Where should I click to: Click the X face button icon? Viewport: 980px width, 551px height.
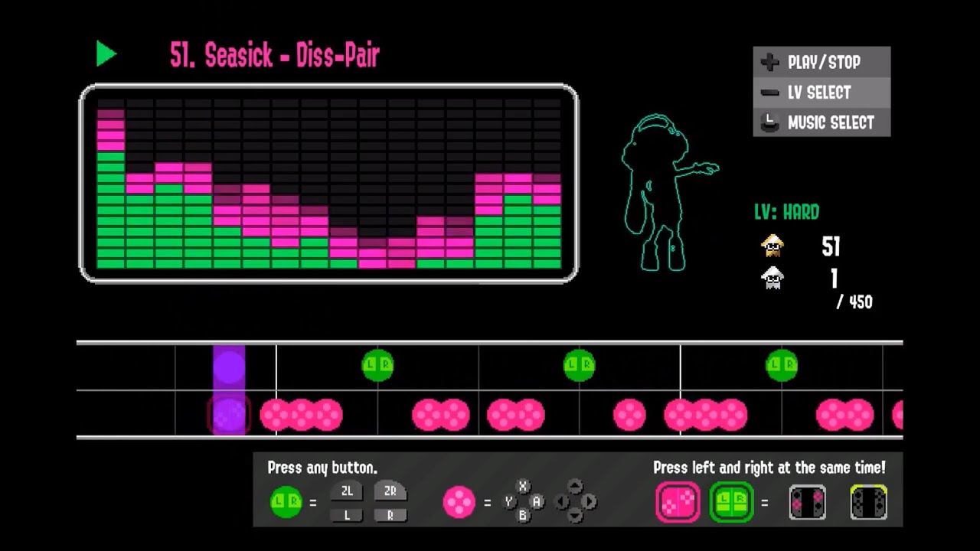click(523, 487)
